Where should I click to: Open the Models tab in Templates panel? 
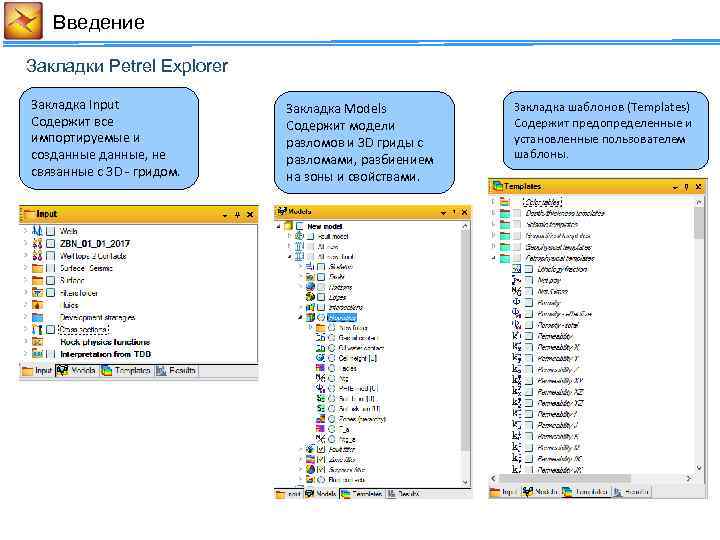click(540, 491)
